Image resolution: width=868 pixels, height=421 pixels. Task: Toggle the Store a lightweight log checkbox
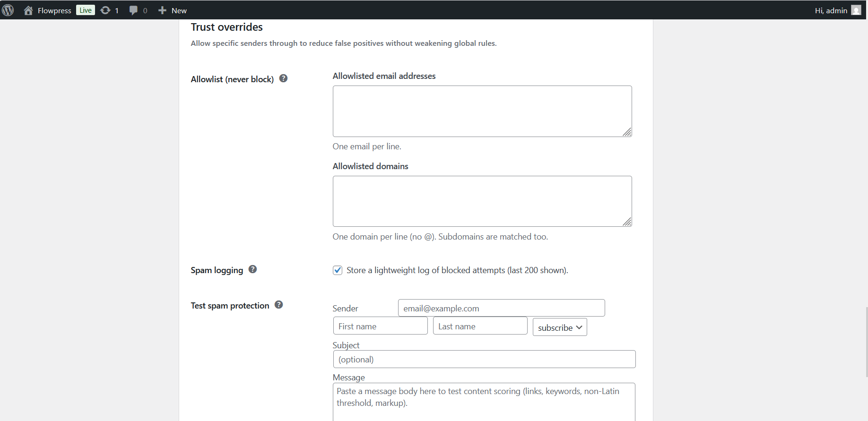pos(338,270)
